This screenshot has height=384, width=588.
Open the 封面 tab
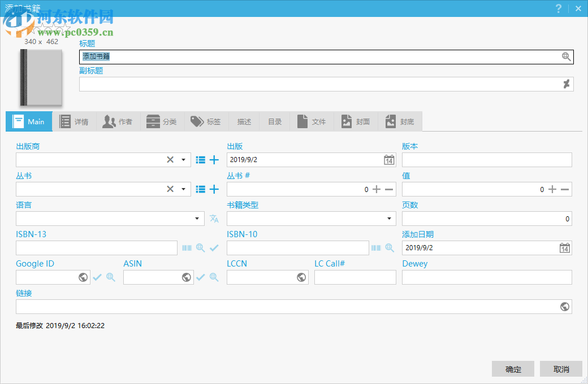click(x=355, y=121)
